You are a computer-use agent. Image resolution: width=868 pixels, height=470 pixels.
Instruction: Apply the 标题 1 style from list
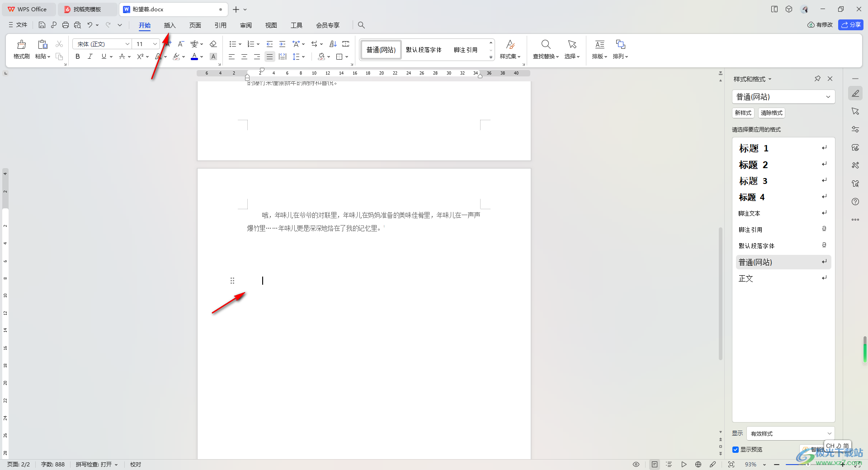click(783, 148)
